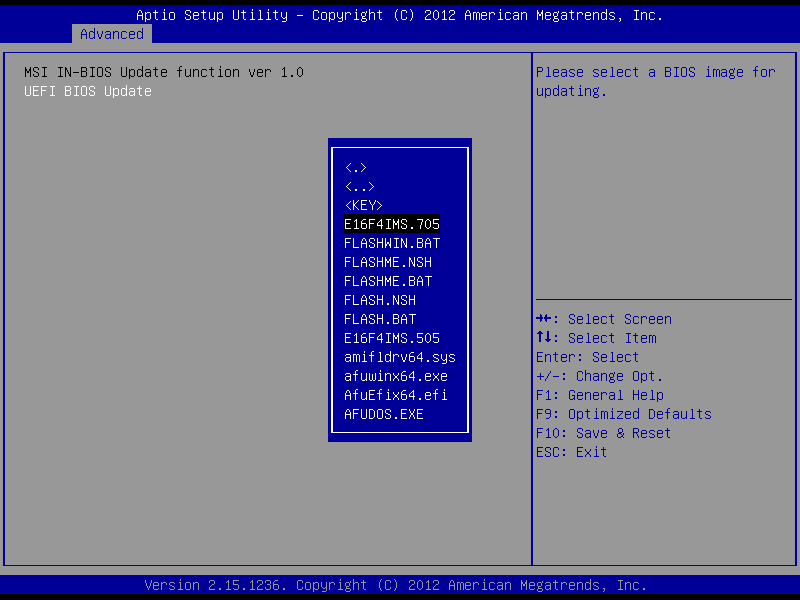Open the <KEY> folder entry
The height and width of the screenshot is (600, 800).
[364, 206]
